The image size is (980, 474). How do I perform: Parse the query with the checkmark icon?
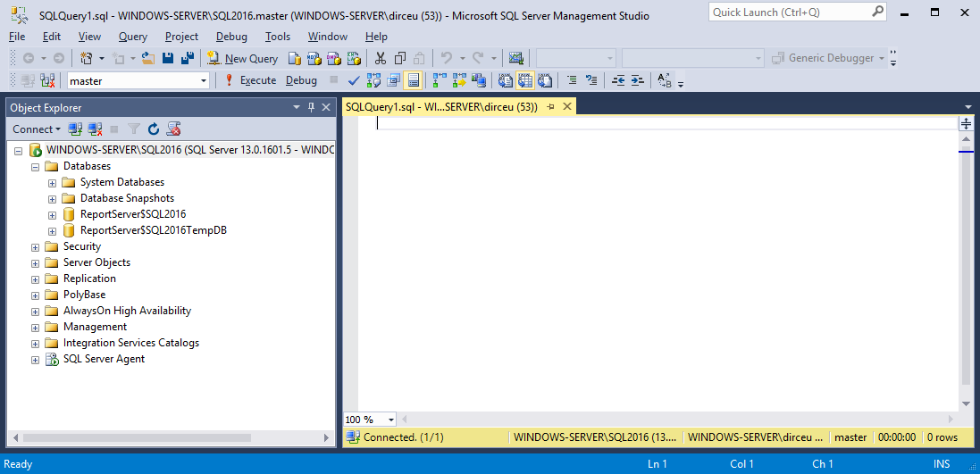point(354,80)
